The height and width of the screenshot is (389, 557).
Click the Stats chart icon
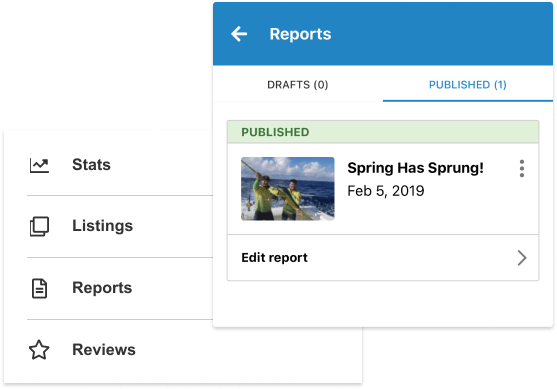click(x=39, y=165)
